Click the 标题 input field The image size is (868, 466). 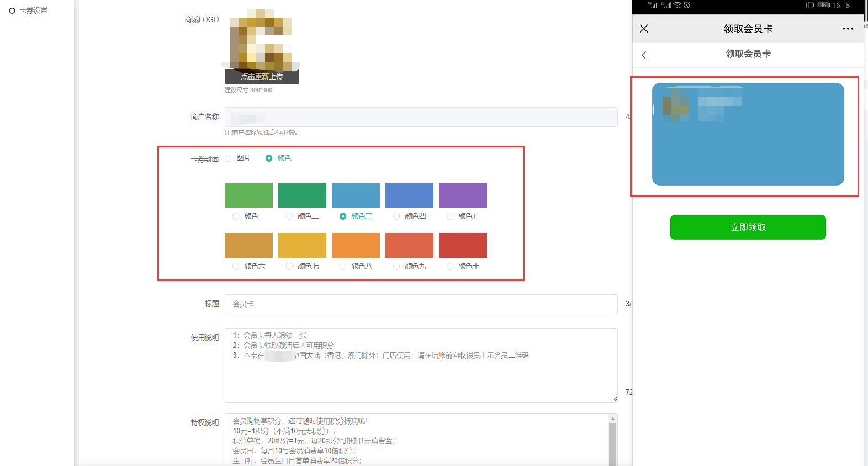pos(421,304)
